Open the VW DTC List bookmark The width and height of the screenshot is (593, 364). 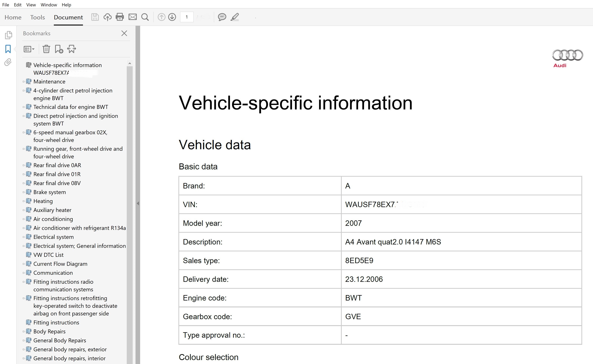tap(48, 255)
